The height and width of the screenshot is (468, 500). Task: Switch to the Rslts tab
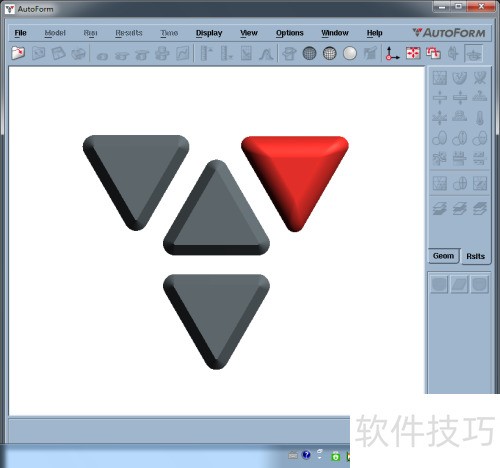click(475, 256)
